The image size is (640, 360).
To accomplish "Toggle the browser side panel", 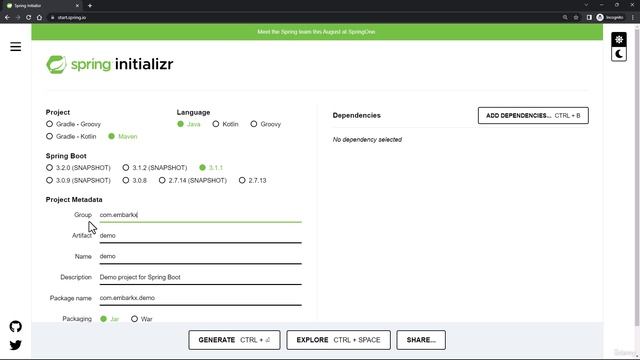I will 589,18.
